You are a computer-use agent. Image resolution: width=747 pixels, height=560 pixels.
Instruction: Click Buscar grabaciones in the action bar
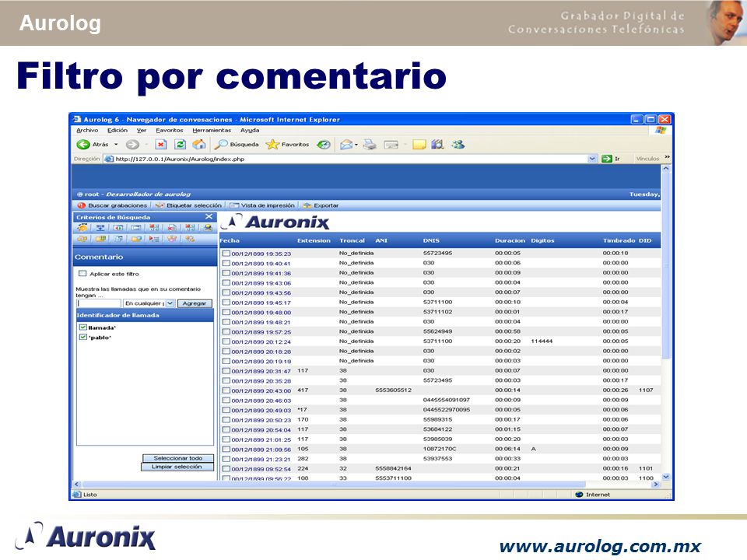(112, 205)
